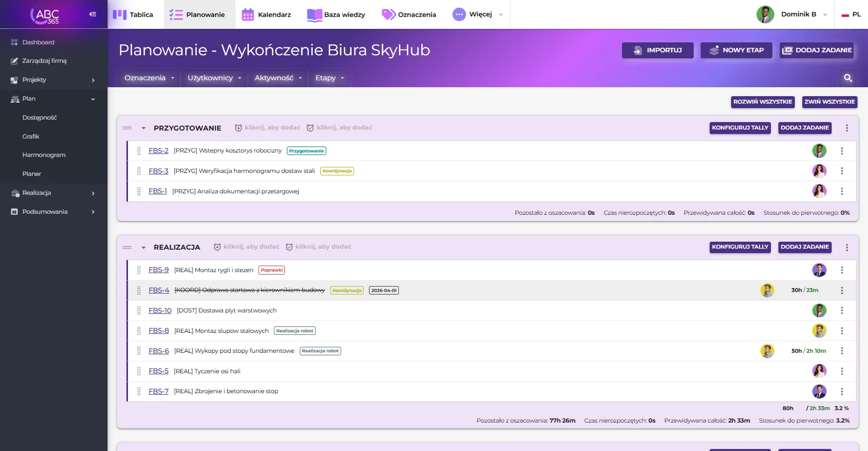Open the Oznaczenia top tab
Screen dimensions: 868x451
pos(409,14)
